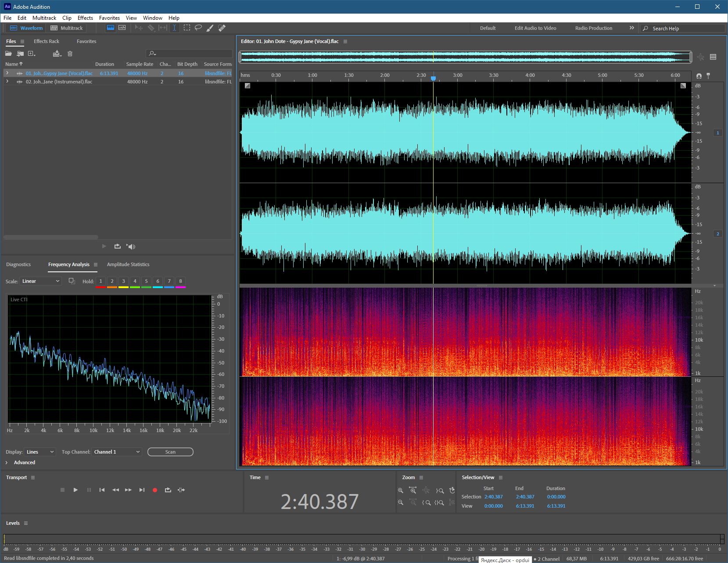Screen dimensions: 728x563
Task: Toggle Auto-play speaker icon in Files panel
Action: [131, 246]
